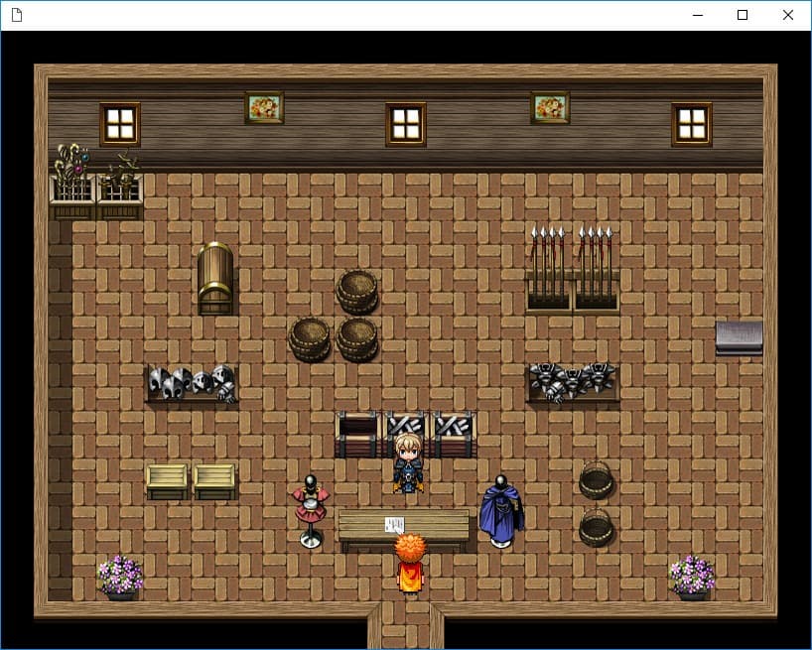Click the bottom-left woven barrel basket

[x=309, y=339]
